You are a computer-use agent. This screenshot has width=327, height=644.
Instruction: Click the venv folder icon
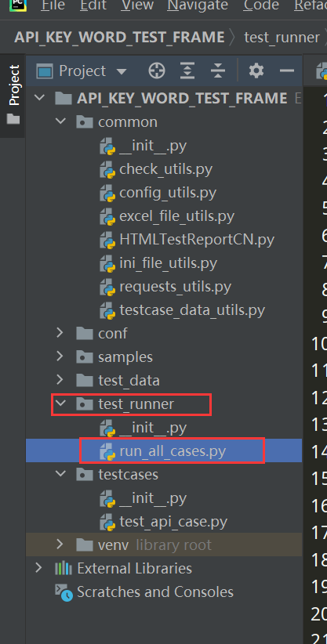pyautogui.click(x=85, y=545)
